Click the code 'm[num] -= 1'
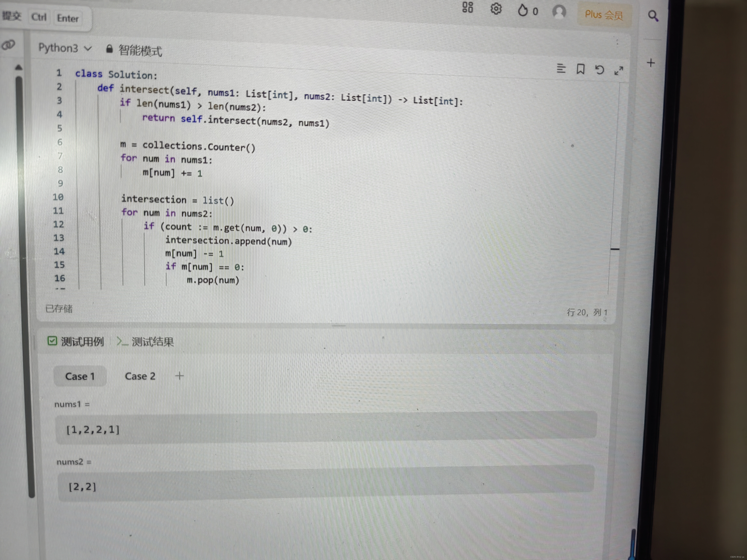 195,254
